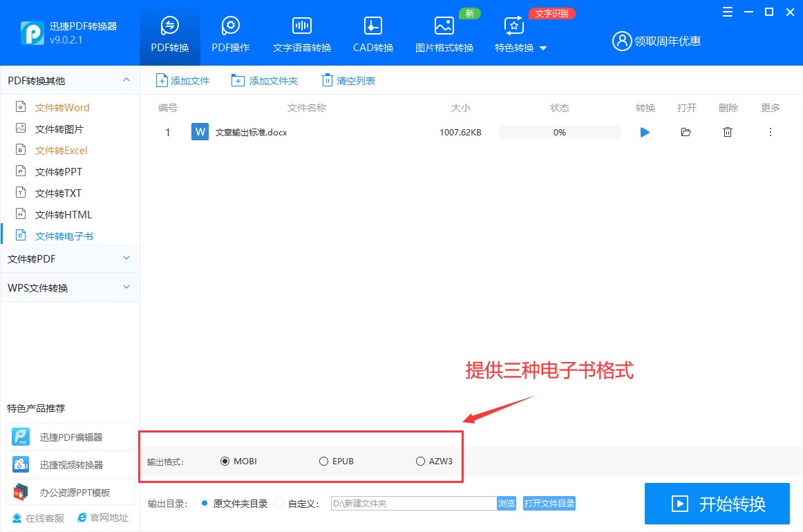Open the converted file's folder icon in the row
The image size is (803, 532).
(686, 132)
